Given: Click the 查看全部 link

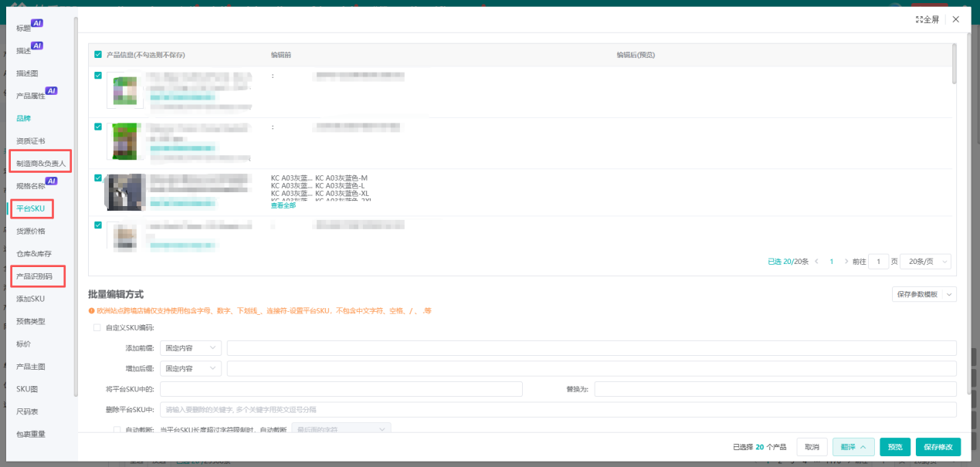Looking at the screenshot, I should (x=283, y=205).
